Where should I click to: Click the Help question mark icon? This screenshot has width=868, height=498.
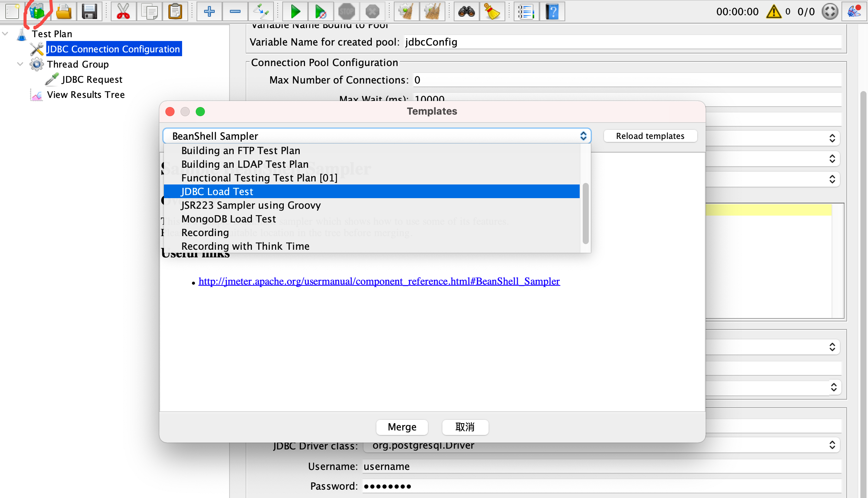552,12
